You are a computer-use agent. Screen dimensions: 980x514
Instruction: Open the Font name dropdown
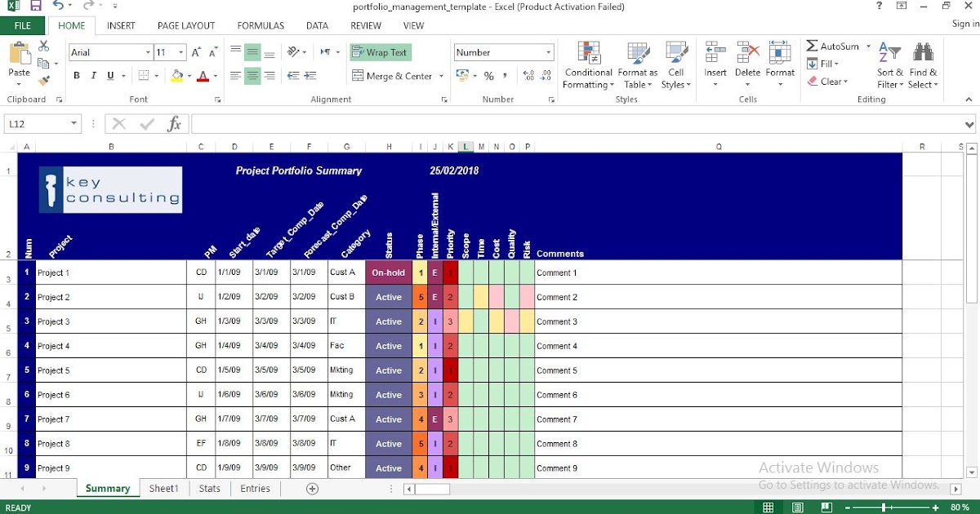pos(148,51)
